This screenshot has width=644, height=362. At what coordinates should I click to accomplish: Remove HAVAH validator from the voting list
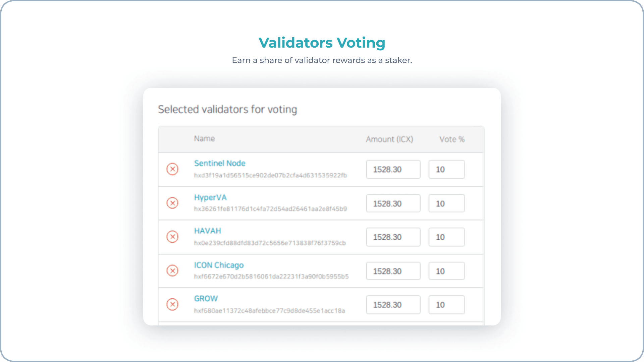coord(172,237)
